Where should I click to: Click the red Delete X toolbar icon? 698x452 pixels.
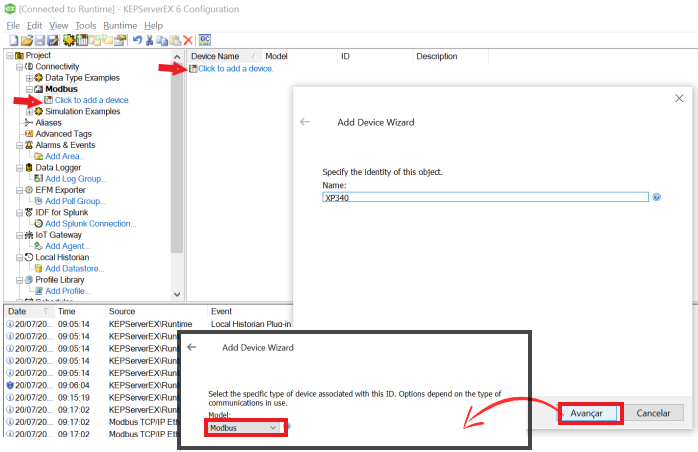pos(187,40)
